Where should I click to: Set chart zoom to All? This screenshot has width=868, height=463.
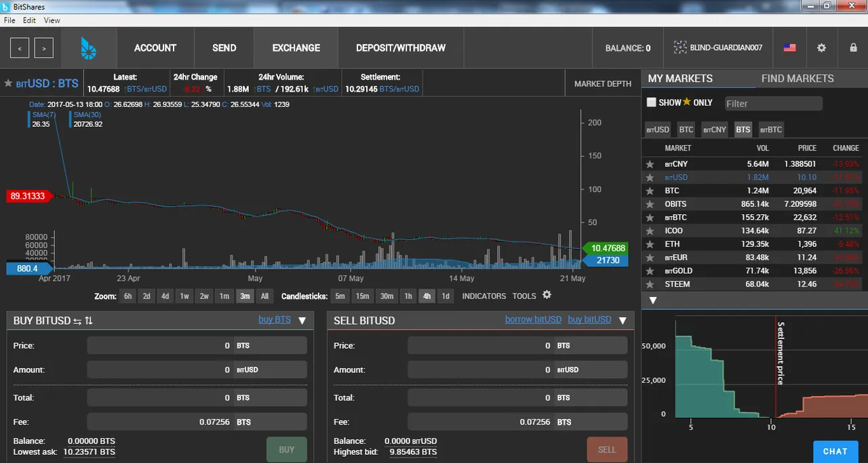[264, 296]
